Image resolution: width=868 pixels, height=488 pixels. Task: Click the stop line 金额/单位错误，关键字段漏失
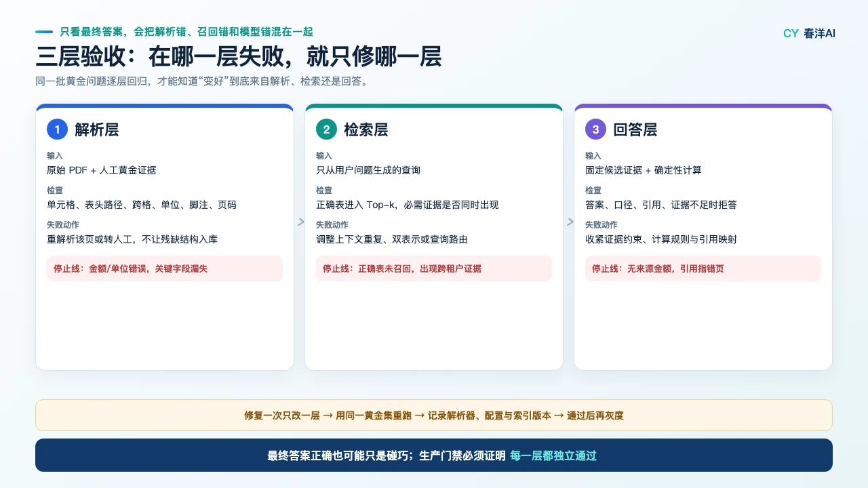pos(165,268)
